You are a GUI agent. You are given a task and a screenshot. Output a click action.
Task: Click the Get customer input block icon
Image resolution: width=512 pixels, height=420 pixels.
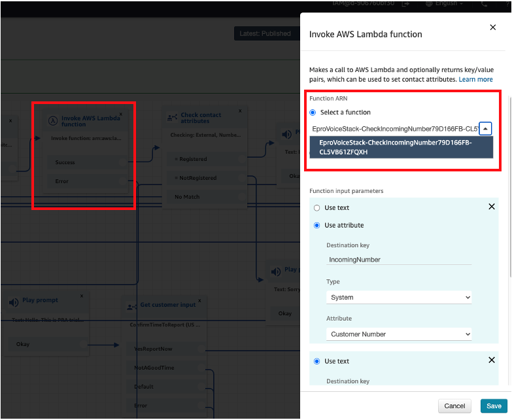pos(131,307)
